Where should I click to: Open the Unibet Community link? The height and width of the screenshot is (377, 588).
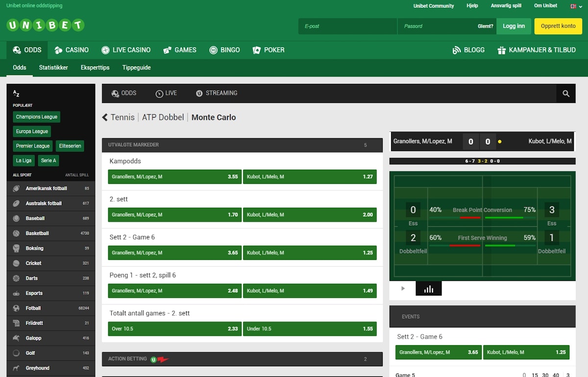coord(434,6)
